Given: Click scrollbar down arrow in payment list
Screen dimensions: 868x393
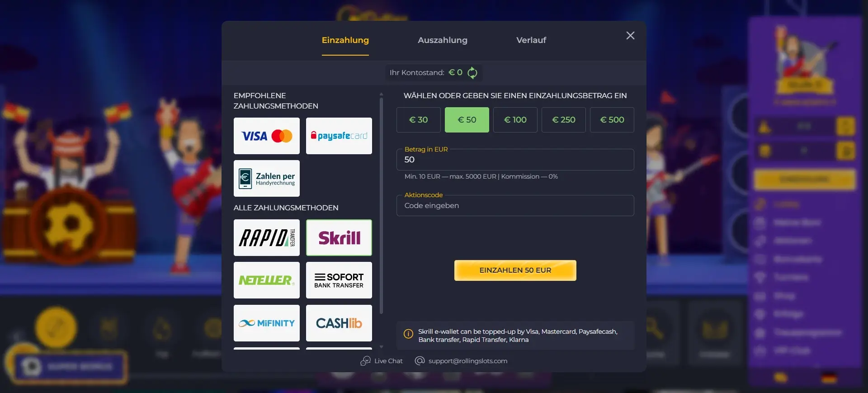Looking at the screenshot, I should click(382, 347).
